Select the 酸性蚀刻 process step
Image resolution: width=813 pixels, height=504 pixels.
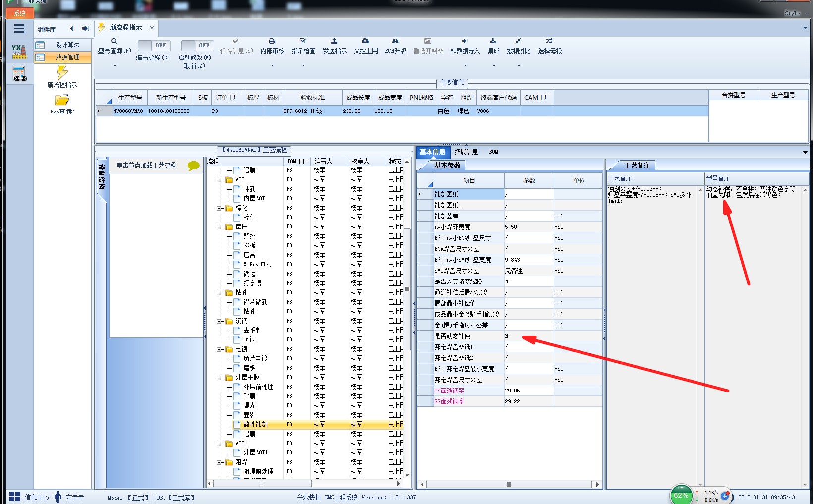255,425
